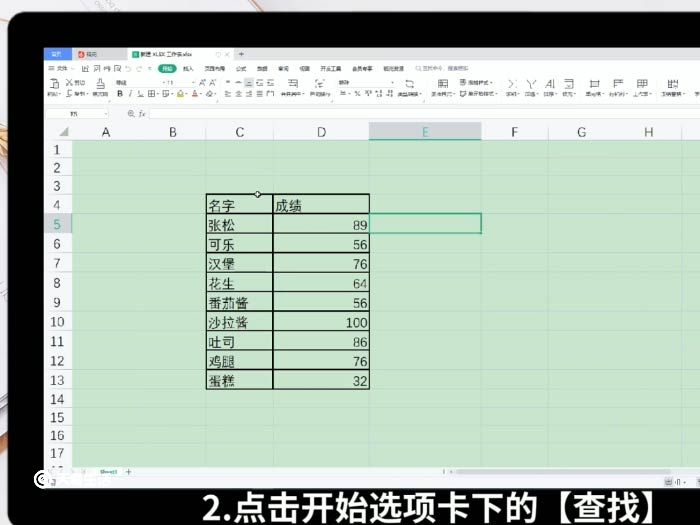Screen dimensions: 700x525
Task: Toggle Middle Align vertical alignment
Action: point(238,83)
